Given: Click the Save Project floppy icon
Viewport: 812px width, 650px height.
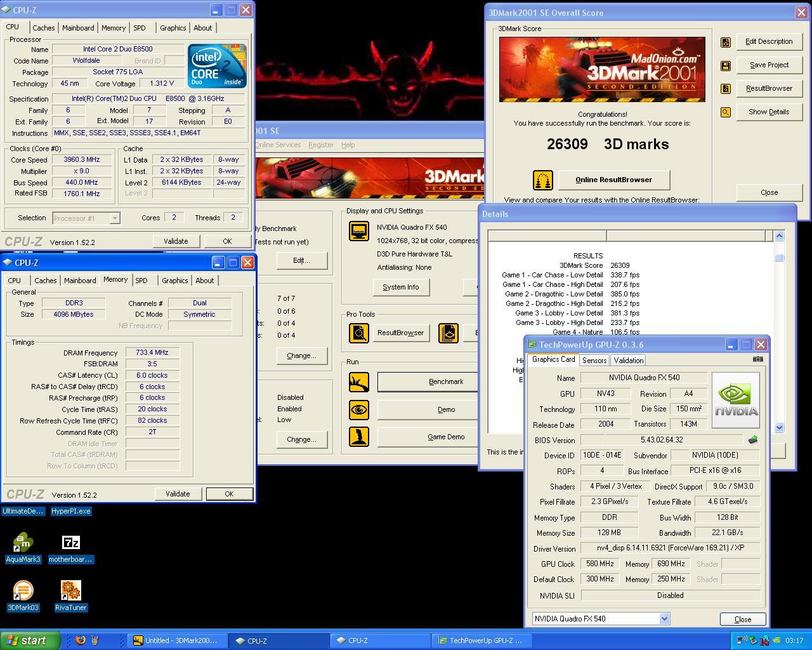Looking at the screenshot, I should point(726,65).
